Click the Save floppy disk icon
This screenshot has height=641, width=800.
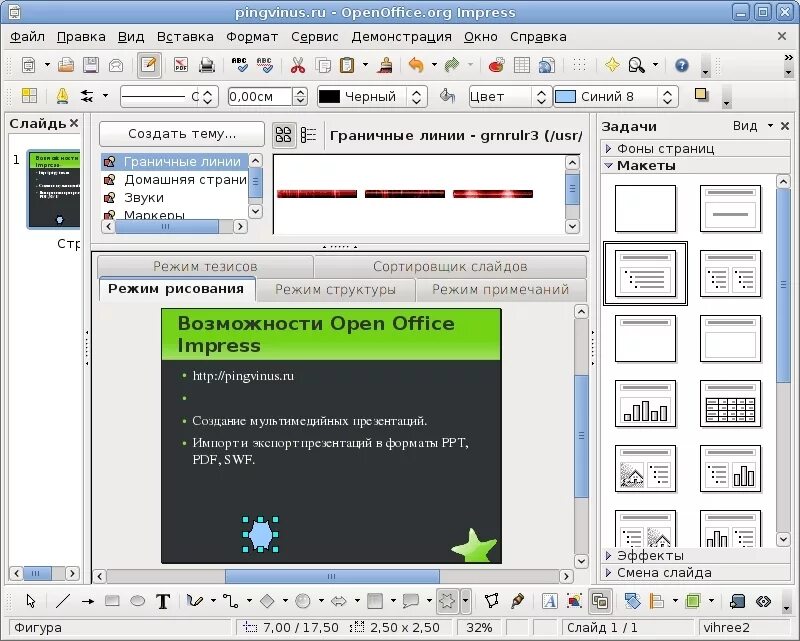91,65
